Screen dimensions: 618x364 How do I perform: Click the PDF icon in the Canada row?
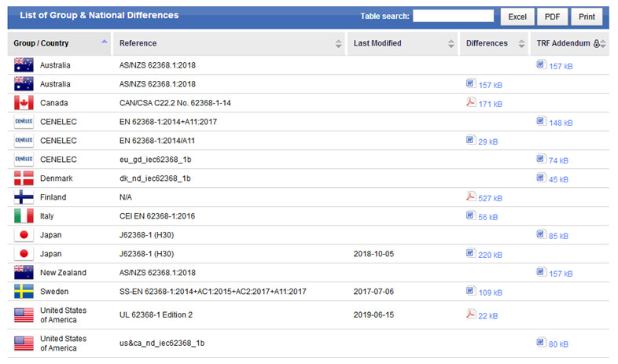point(471,102)
